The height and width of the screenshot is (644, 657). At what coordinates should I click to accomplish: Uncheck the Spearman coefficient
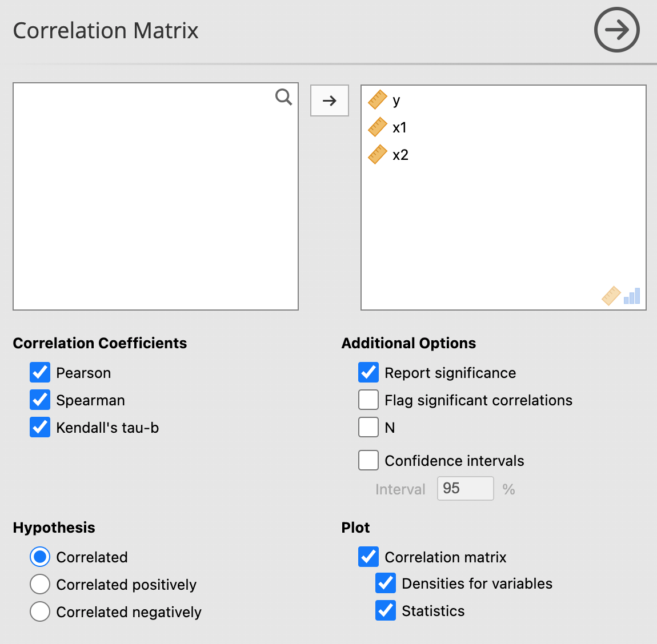tap(39, 400)
